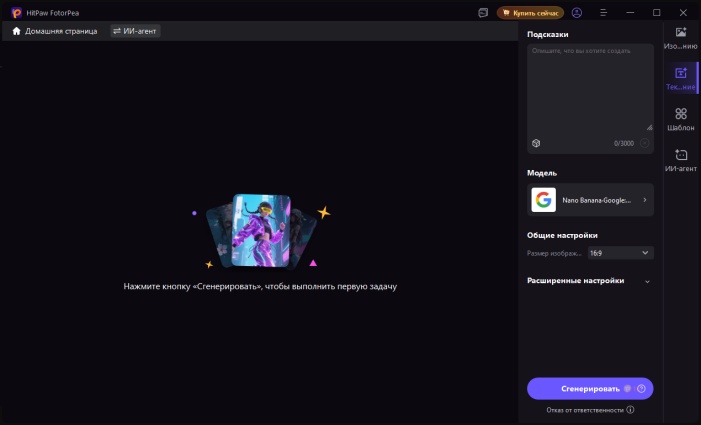Viewport: 701px width, 425px height.
Task: Open the 16:9 image size dropdown
Action: (620, 253)
